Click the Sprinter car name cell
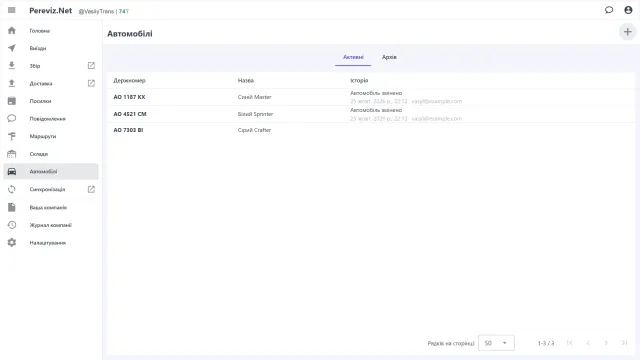This screenshot has height=360, width=640. tap(256, 114)
